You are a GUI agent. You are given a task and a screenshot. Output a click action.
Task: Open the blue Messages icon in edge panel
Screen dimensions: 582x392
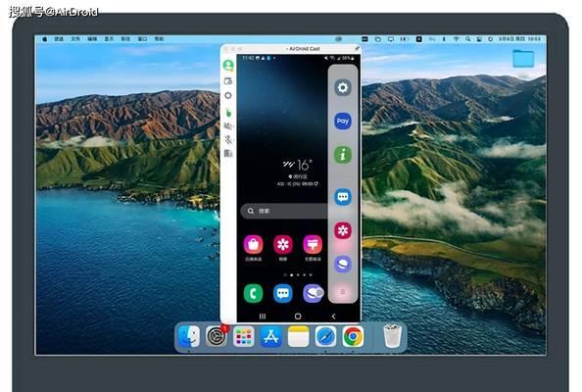(x=343, y=197)
